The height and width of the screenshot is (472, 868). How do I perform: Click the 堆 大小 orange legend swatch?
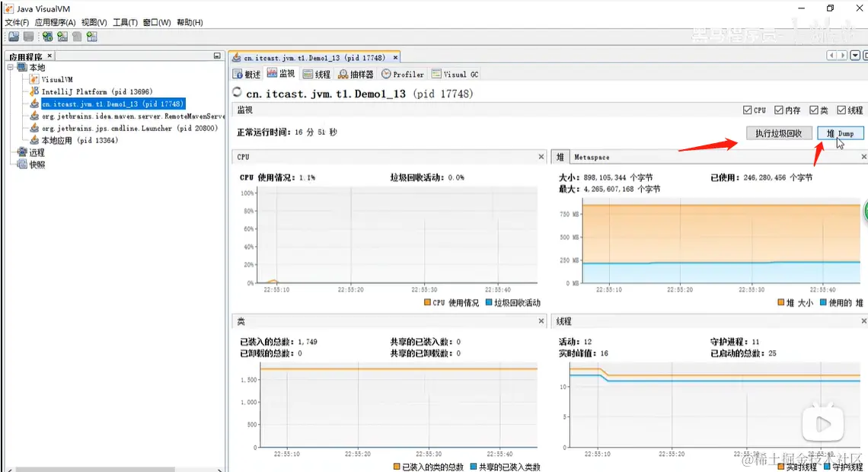(x=781, y=303)
